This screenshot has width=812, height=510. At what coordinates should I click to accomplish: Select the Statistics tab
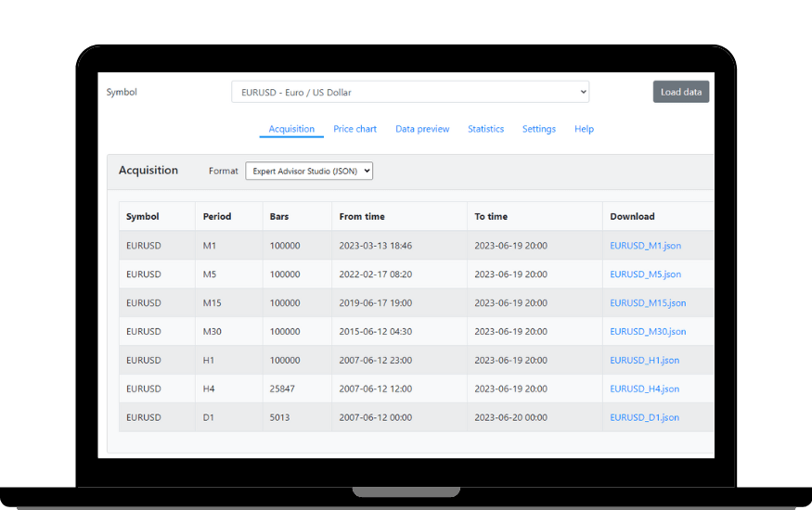485,129
